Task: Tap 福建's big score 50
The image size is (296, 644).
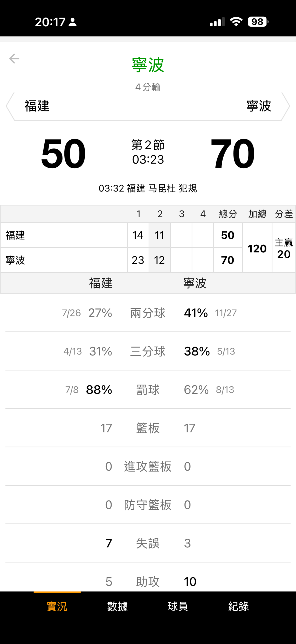Action: click(x=63, y=154)
